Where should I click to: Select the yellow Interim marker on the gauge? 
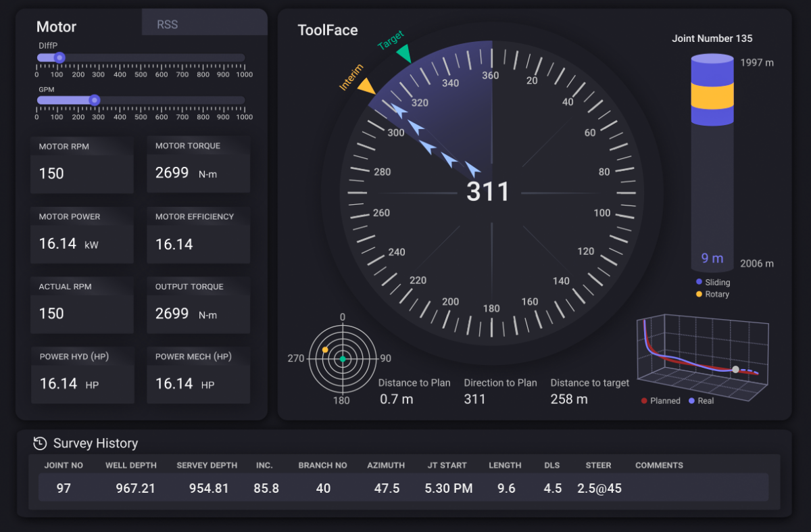(x=365, y=86)
